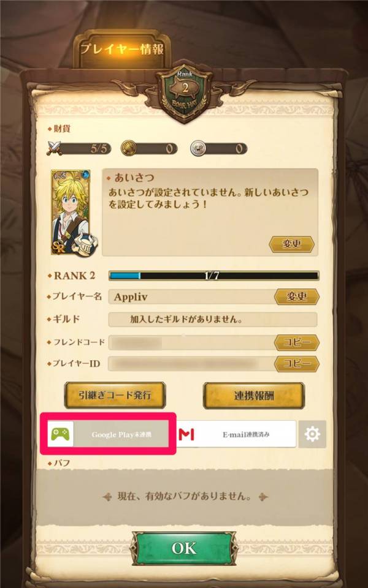Click Google Play未連携 link button
Image resolution: width=368 pixels, height=588 pixels.
pos(108,434)
